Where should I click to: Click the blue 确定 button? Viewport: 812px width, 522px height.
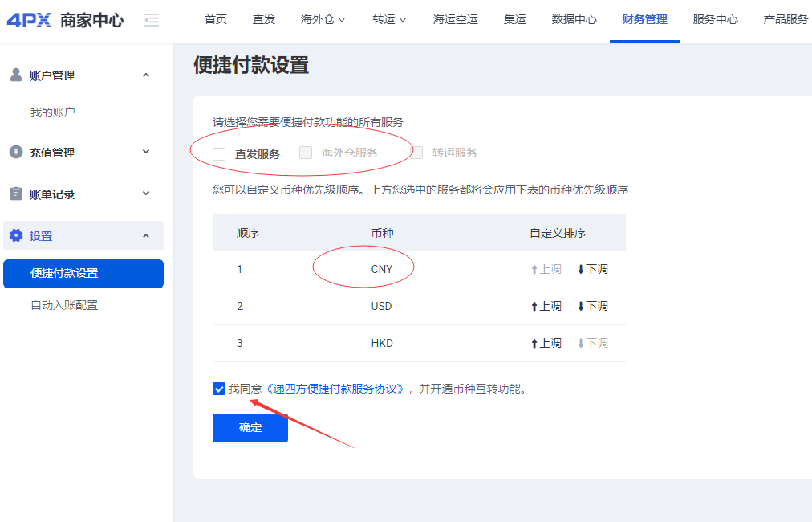(x=250, y=428)
